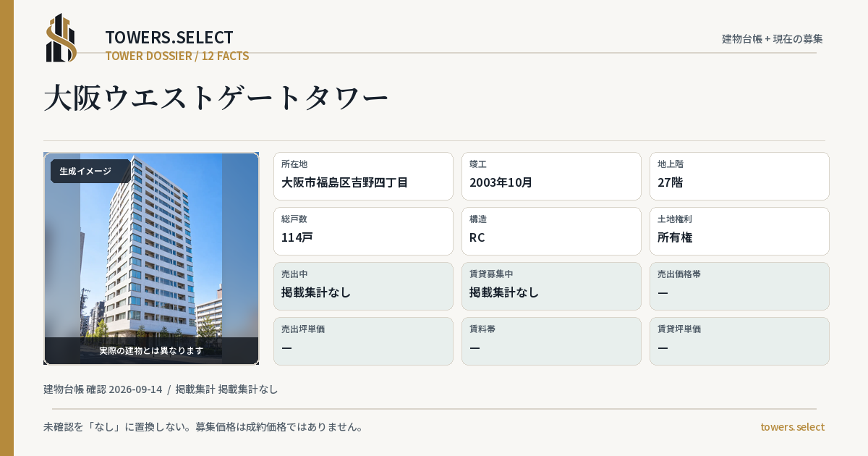
Task: Click the 実際の建物とは異なります caption
Action: point(151,350)
